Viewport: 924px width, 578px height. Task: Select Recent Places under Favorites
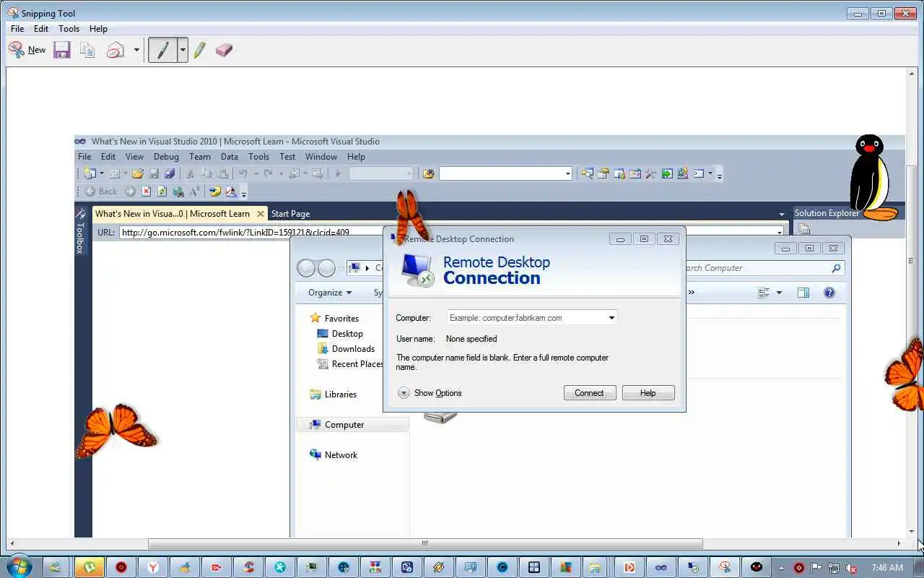tap(350, 364)
